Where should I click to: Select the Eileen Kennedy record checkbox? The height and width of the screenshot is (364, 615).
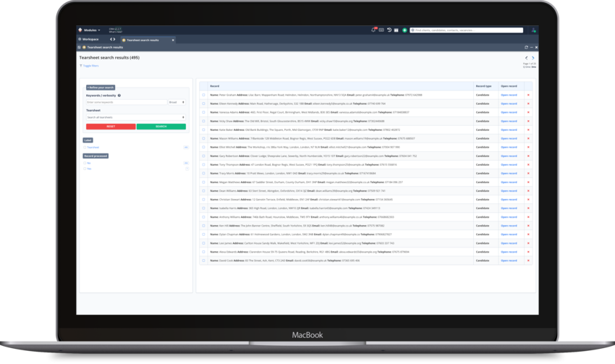203,103
